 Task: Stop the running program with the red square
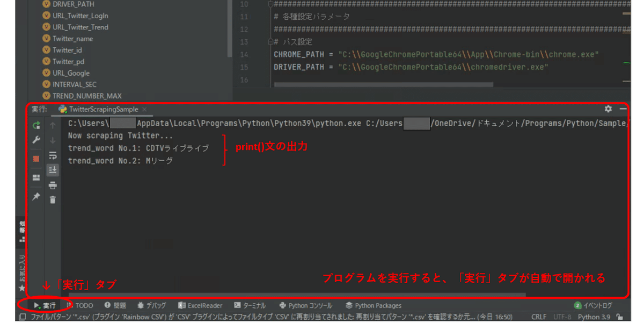(x=36, y=159)
